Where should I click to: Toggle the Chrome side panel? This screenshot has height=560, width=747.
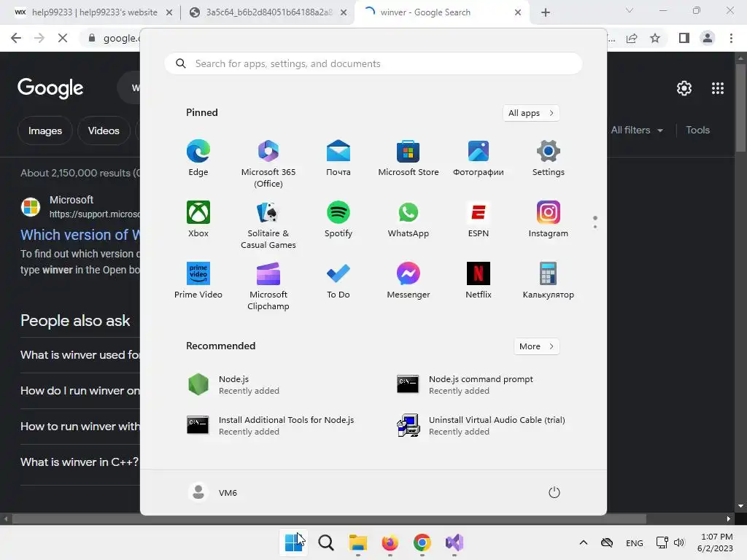click(684, 38)
